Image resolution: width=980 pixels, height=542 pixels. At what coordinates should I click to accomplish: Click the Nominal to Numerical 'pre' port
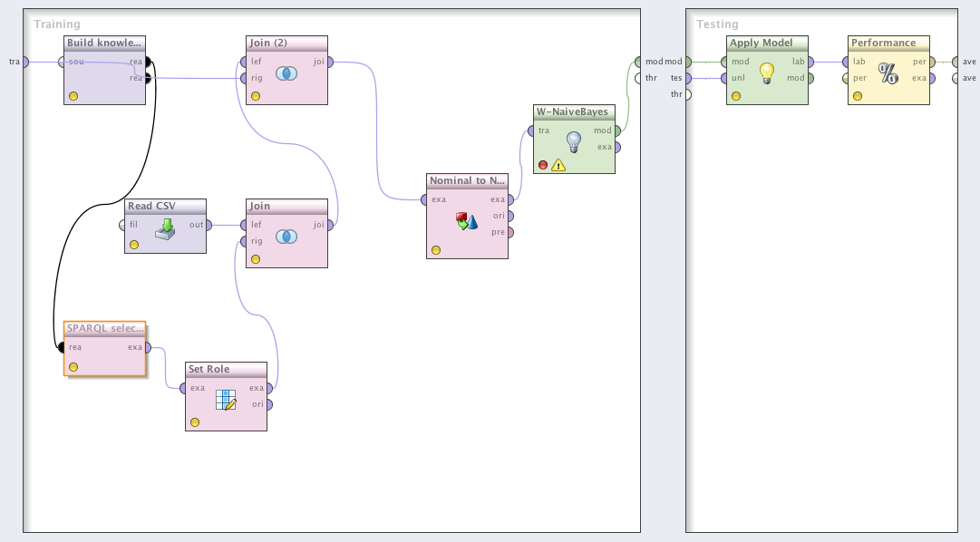tap(510, 232)
